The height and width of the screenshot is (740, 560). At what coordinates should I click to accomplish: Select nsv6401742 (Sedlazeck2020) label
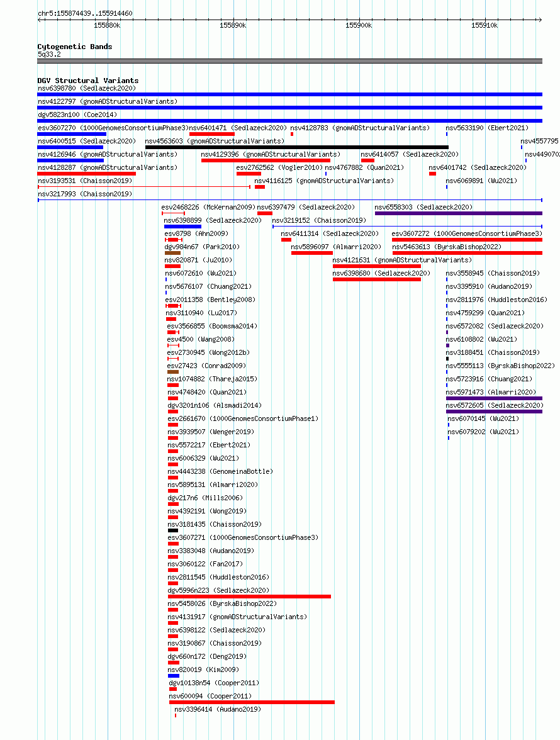point(478,167)
